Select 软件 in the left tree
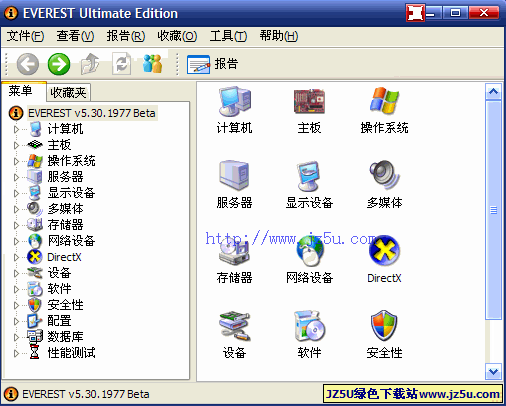 coord(59,289)
